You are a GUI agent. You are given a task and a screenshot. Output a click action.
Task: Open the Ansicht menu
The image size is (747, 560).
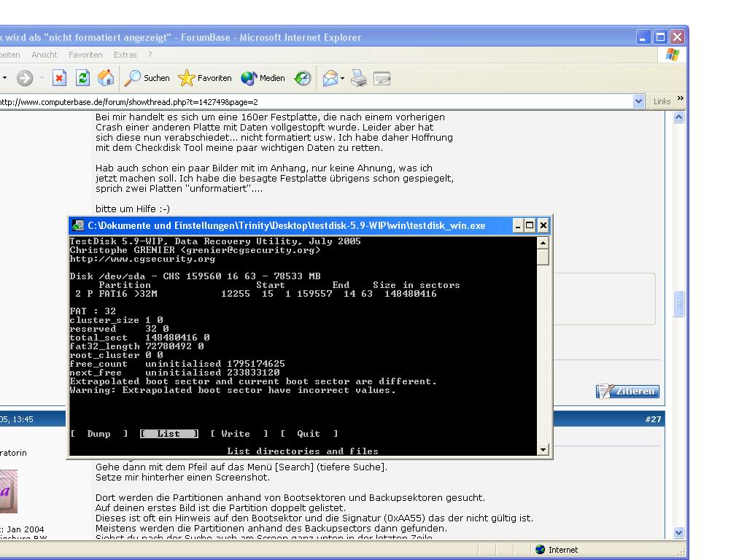44,55
